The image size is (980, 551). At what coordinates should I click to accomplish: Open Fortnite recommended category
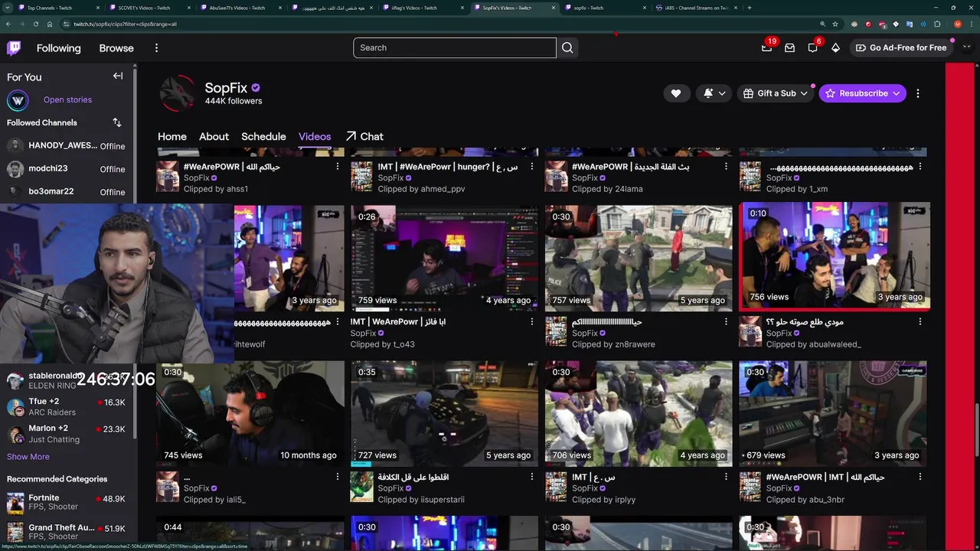[x=66, y=503]
